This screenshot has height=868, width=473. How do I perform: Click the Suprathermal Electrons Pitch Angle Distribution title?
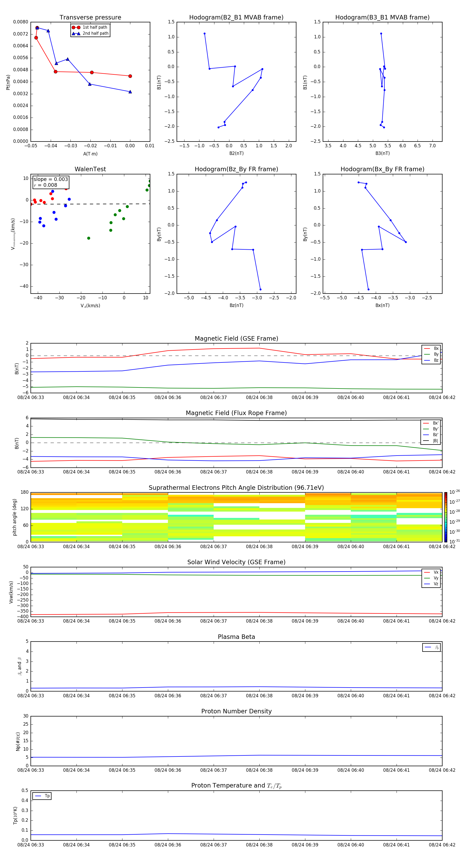coord(236,488)
